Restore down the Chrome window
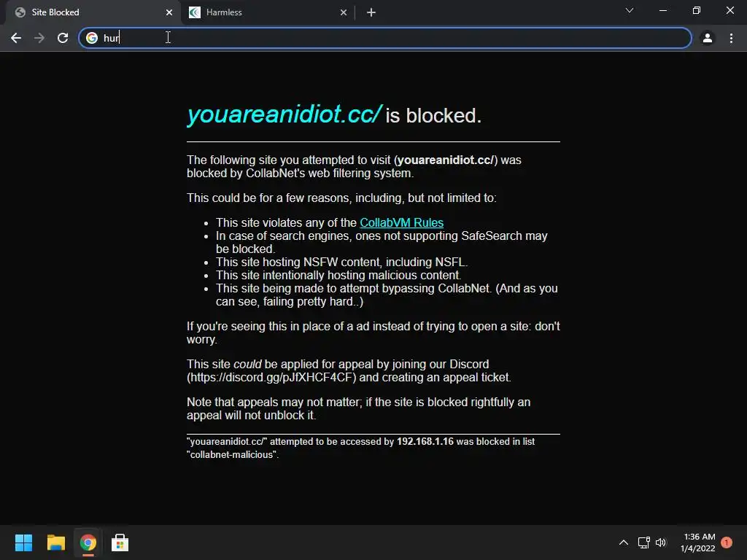This screenshot has width=747, height=560. tap(697, 10)
